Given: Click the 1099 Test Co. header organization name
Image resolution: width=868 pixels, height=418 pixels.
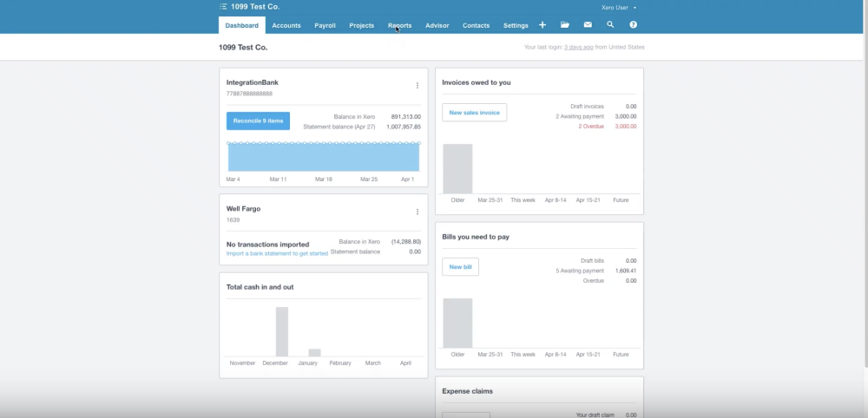Looking at the screenshot, I should (255, 7).
